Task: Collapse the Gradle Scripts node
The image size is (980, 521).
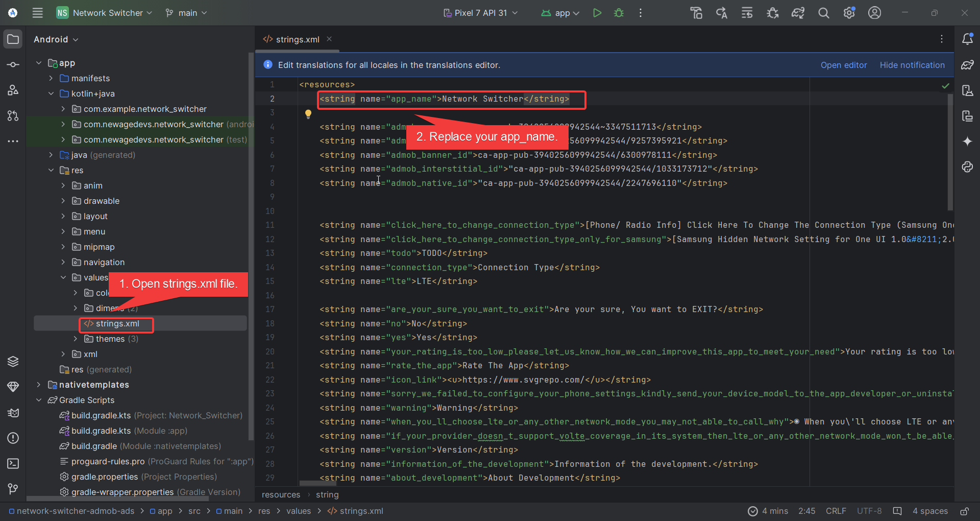Action: click(x=39, y=400)
